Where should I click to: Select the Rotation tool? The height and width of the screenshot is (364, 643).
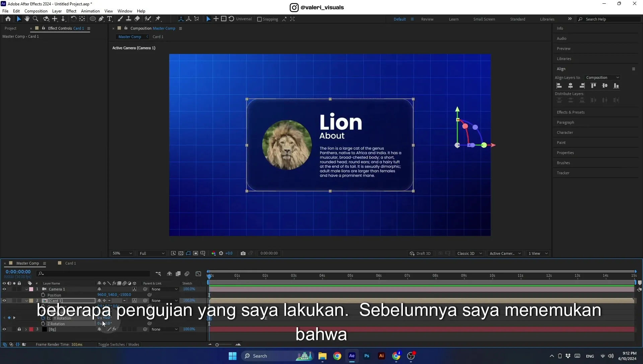(x=73, y=19)
